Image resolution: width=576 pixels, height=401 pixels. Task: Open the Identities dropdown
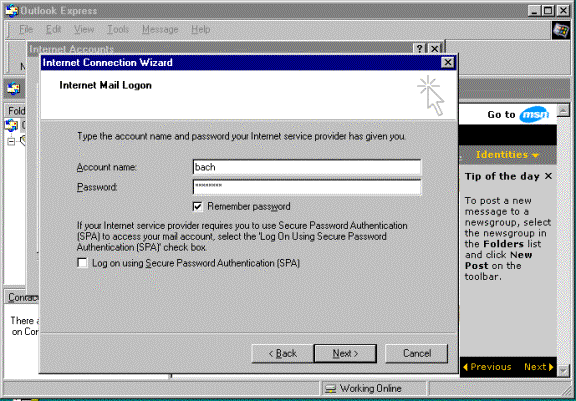(507, 155)
